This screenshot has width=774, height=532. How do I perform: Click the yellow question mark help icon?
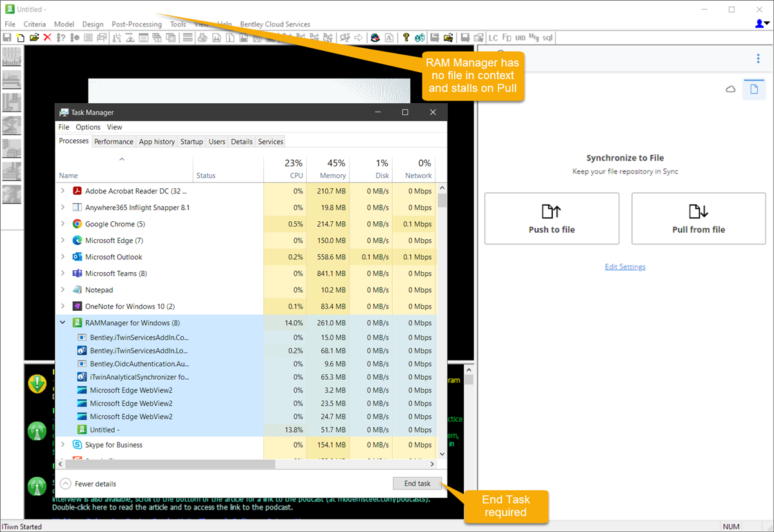tap(406, 37)
